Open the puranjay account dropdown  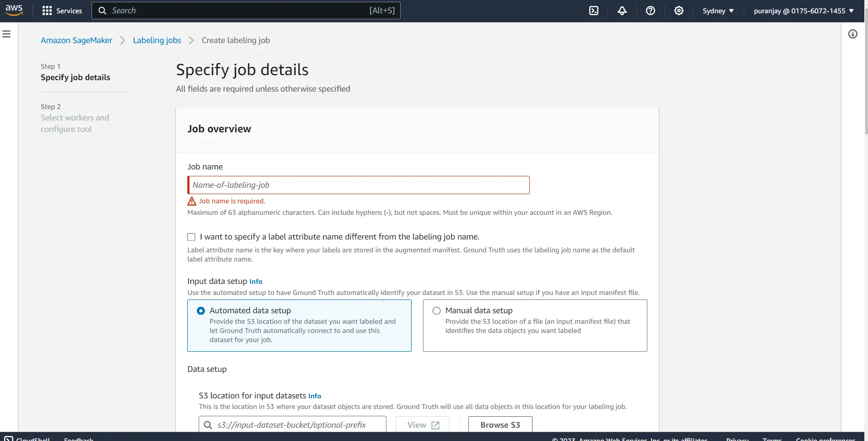coord(803,11)
